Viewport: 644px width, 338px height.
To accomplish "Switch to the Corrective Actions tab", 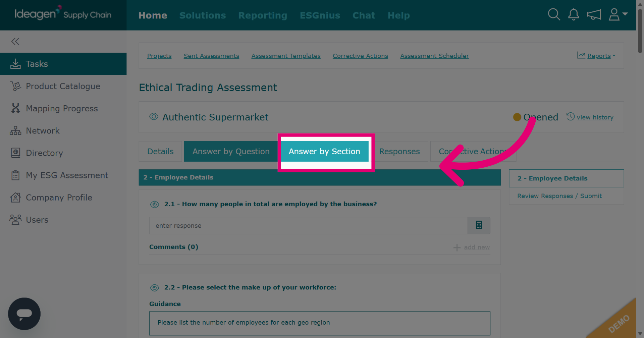I will 473,151.
